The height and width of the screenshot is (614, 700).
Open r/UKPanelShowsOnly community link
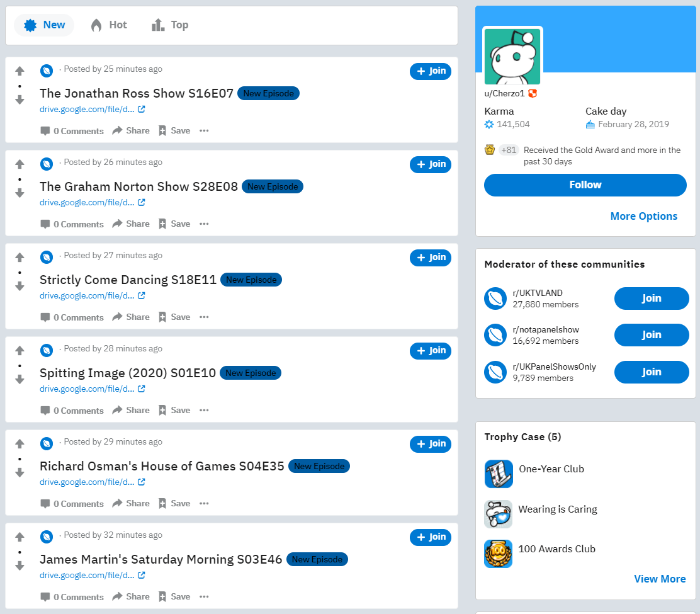pyautogui.click(x=554, y=367)
